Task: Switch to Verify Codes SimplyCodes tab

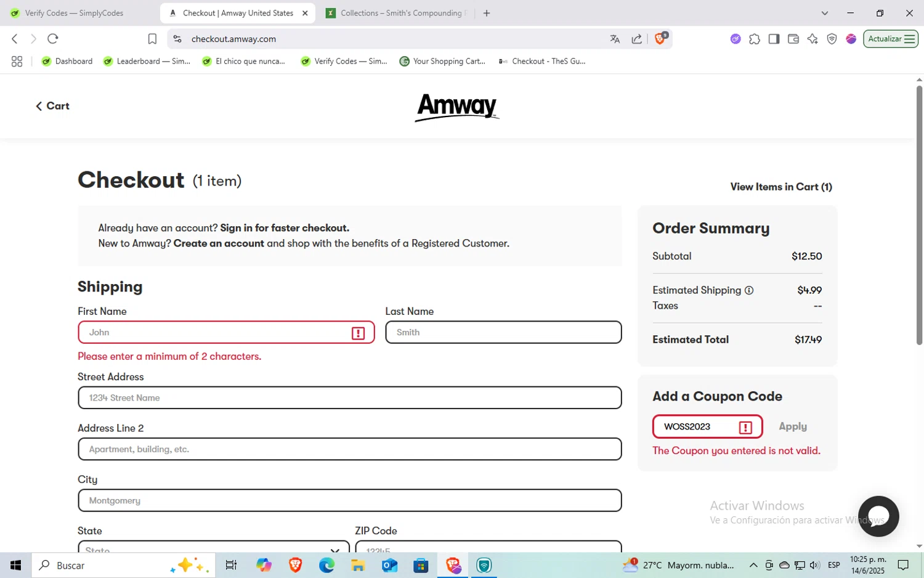Action: coord(74,13)
